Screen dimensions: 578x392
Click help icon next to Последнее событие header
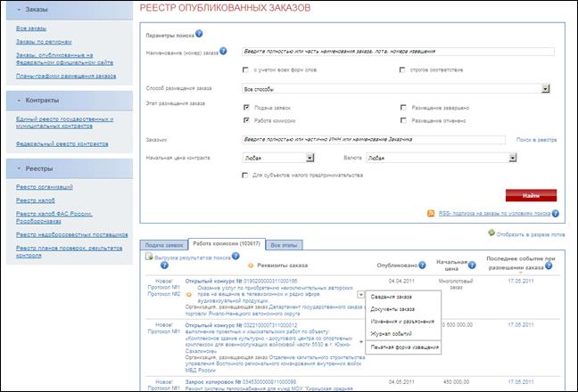pyautogui.click(x=549, y=265)
